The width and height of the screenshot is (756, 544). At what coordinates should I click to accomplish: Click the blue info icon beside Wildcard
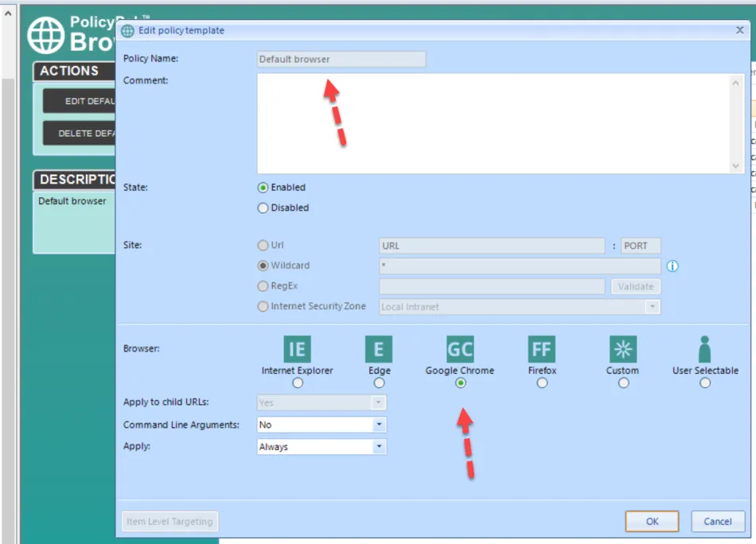(x=672, y=266)
